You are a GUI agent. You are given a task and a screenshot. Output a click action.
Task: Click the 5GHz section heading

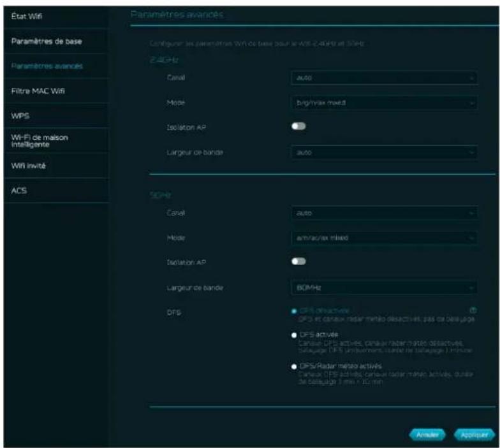coord(161,195)
